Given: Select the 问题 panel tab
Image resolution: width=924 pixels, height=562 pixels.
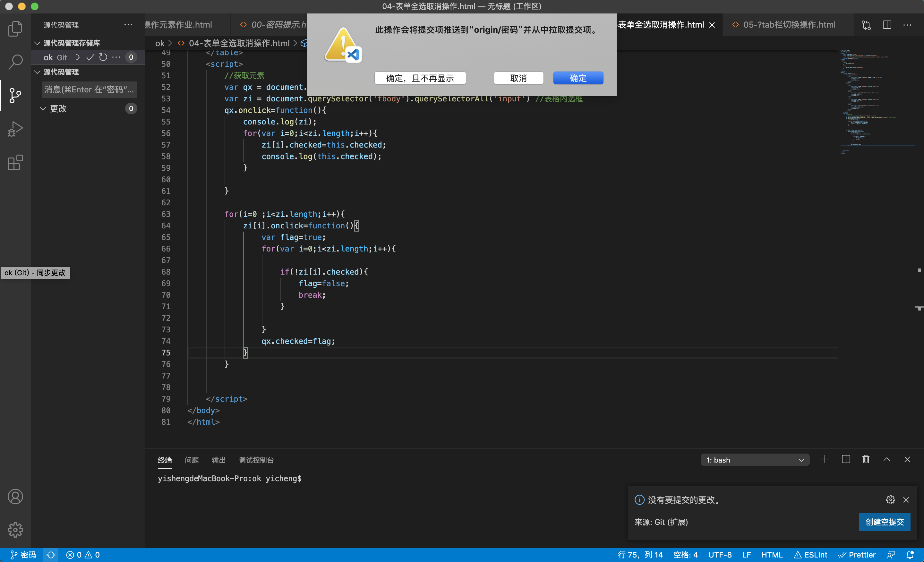Looking at the screenshot, I should coord(192,460).
